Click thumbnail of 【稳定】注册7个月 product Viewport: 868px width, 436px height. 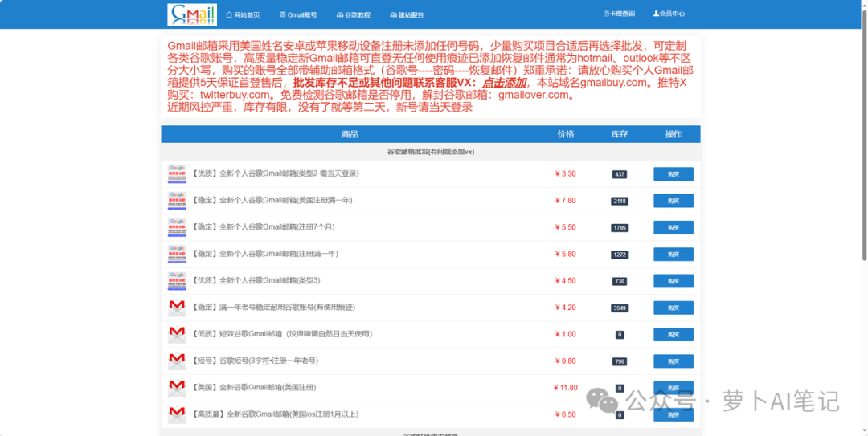tap(177, 227)
